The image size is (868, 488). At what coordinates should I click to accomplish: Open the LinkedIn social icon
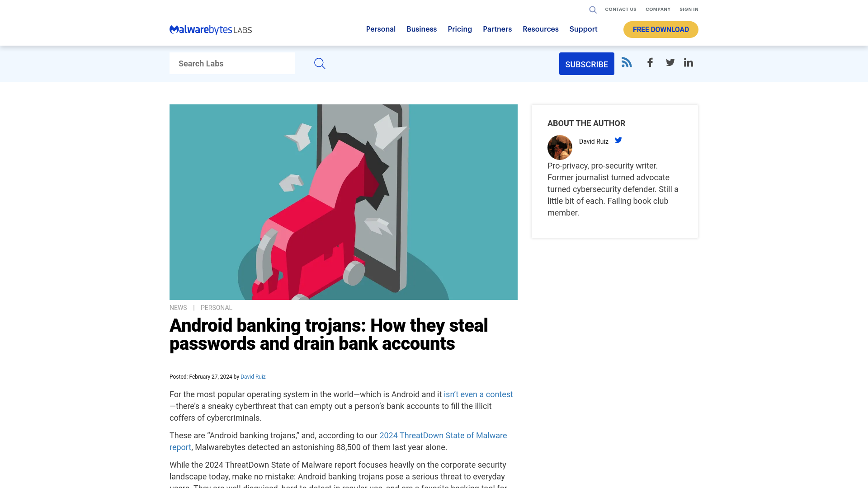pyautogui.click(x=689, y=62)
